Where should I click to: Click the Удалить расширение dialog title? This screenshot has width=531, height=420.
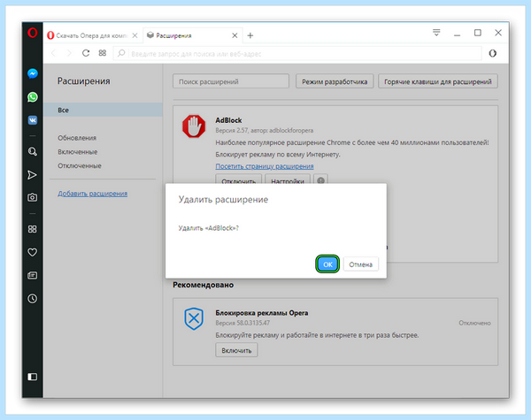click(x=223, y=200)
